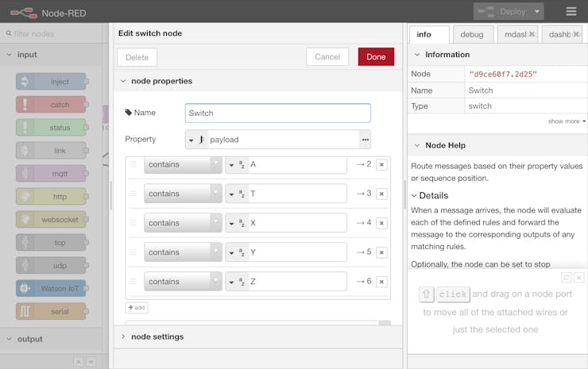
Task: Remove the rule for value Z
Action: tap(381, 282)
